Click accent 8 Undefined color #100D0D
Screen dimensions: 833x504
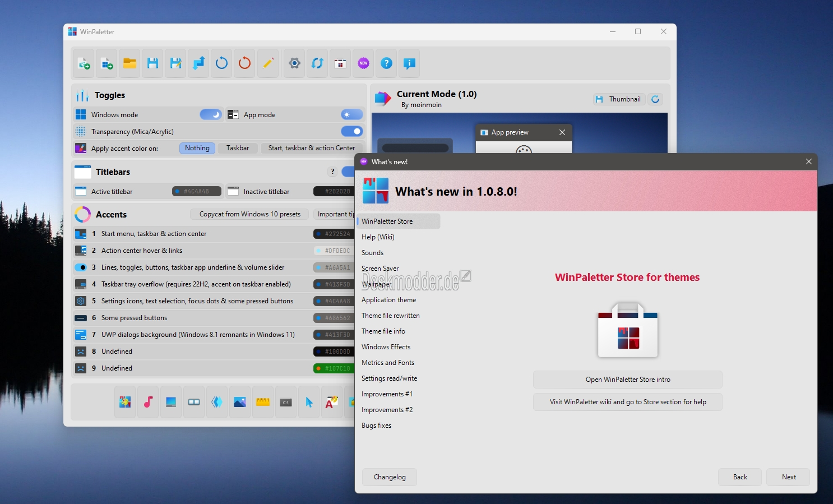tap(334, 352)
